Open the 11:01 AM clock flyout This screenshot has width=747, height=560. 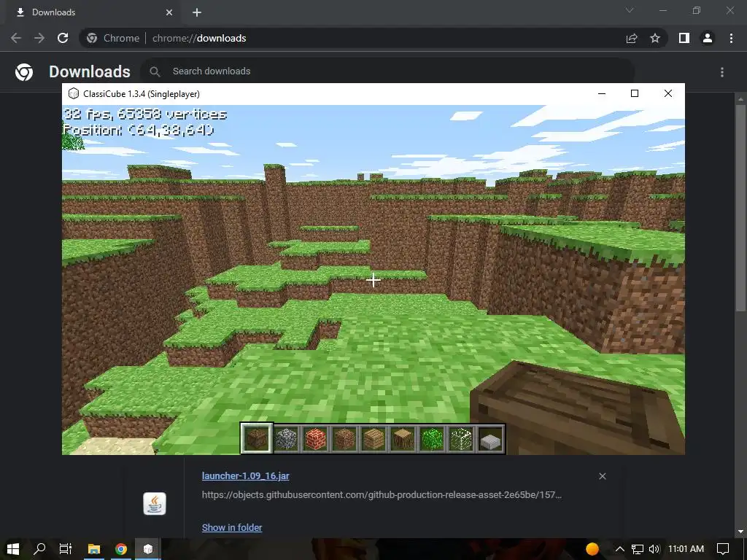point(686,549)
